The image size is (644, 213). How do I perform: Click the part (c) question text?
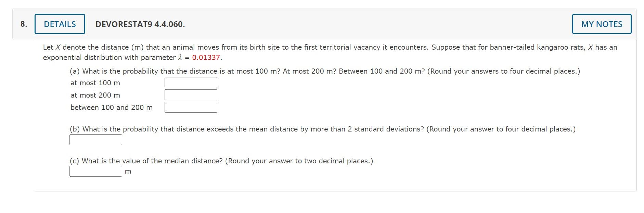[x=221, y=161]
